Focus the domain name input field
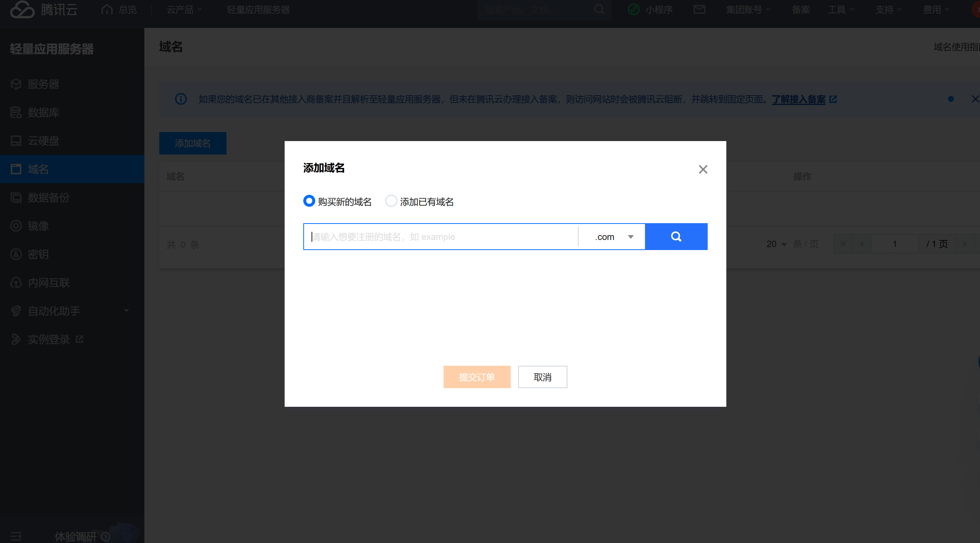Screen dimensions: 980x543 coord(441,237)
